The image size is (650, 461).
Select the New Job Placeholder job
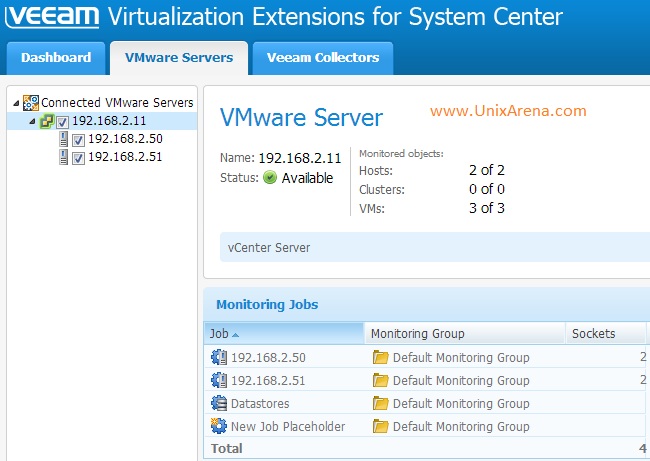click(288, 426)
